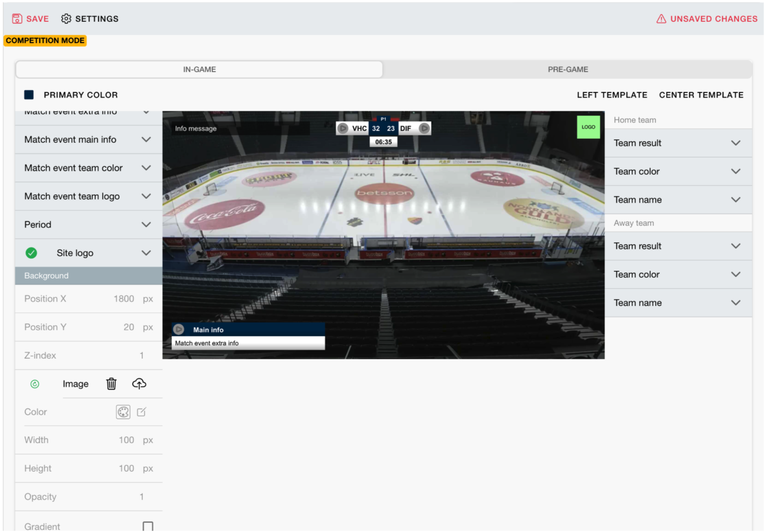Edit the Opacity value field
Screen dimensions: 764x532
(x=141, y=497)
